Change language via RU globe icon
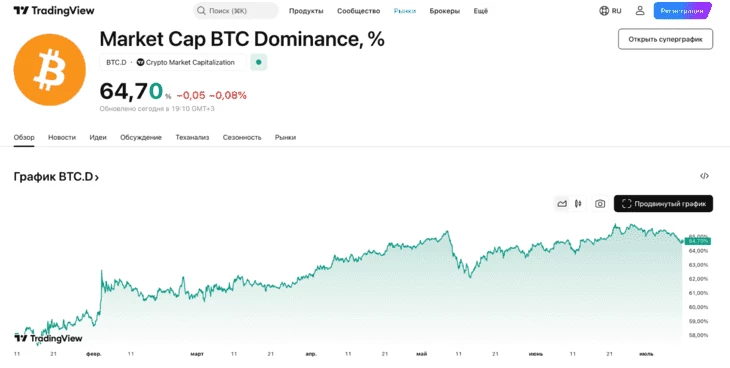Image resolution: width=730 pixels, height=368 pixels. (x=610, y=11)
